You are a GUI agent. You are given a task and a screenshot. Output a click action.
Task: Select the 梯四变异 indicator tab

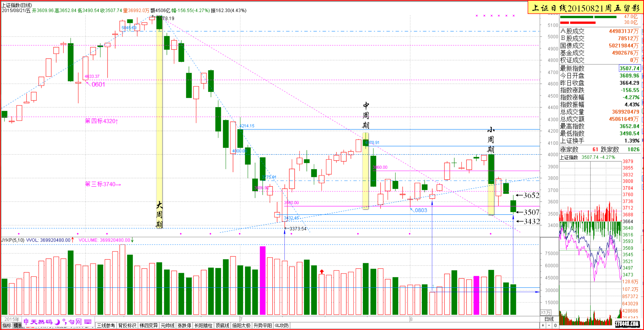[149, 325]
